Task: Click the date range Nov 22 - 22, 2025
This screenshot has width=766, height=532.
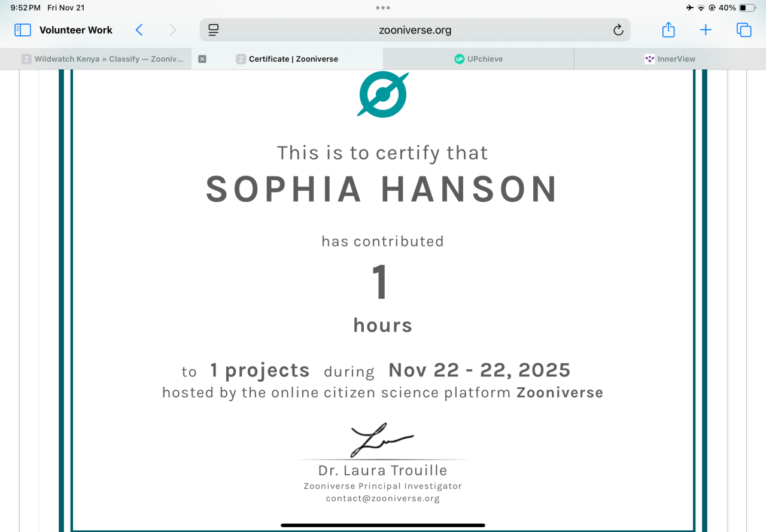Action: tap(479, 370)
